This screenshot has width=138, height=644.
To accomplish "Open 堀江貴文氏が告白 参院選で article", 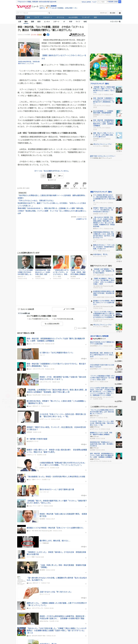I will click(x=57, y=402).
